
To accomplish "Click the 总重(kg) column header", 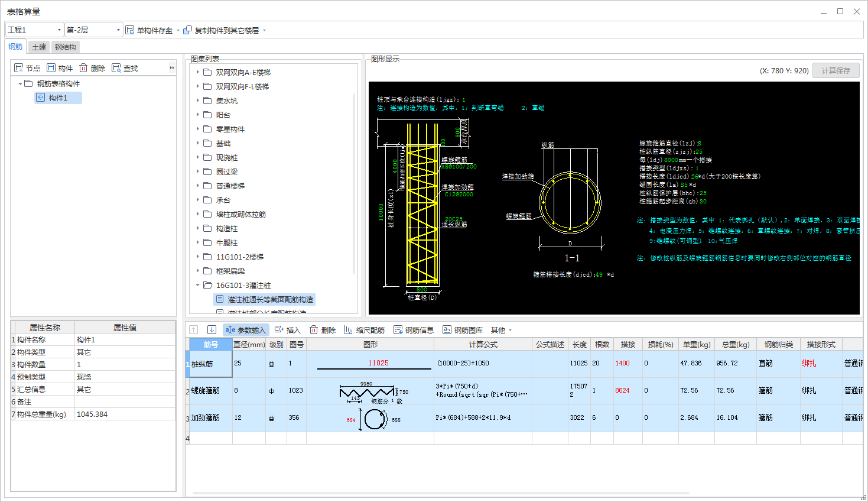I will (x=735, y=344).
